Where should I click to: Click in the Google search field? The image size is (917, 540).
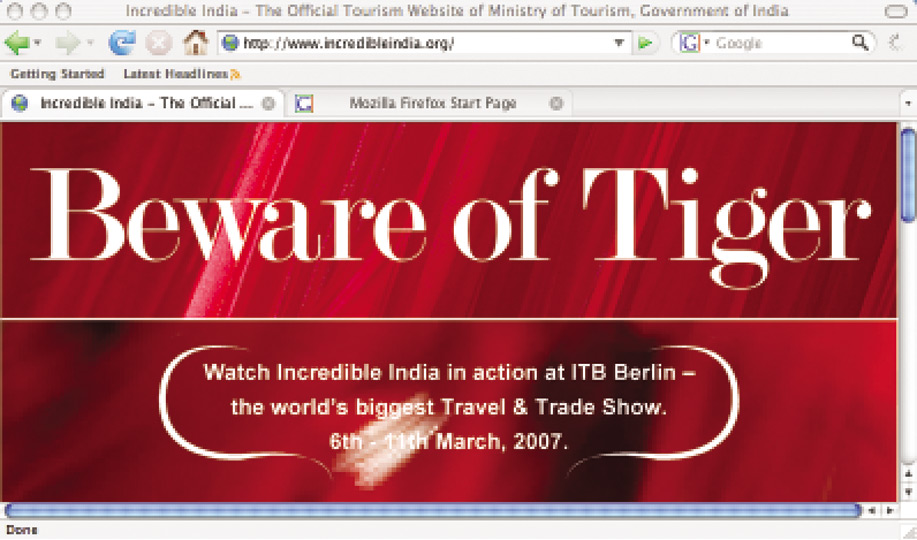[x=780, y=44]
